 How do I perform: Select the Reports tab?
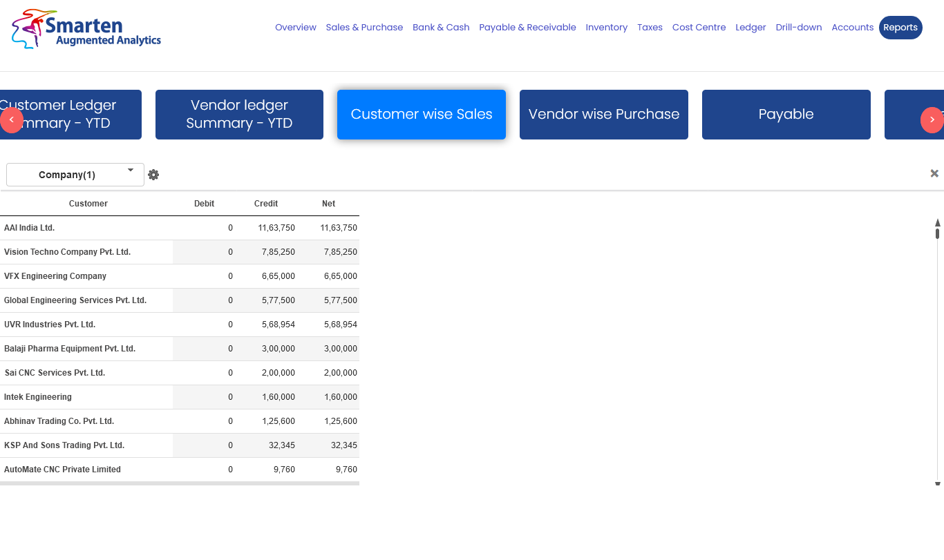point(900,28)
